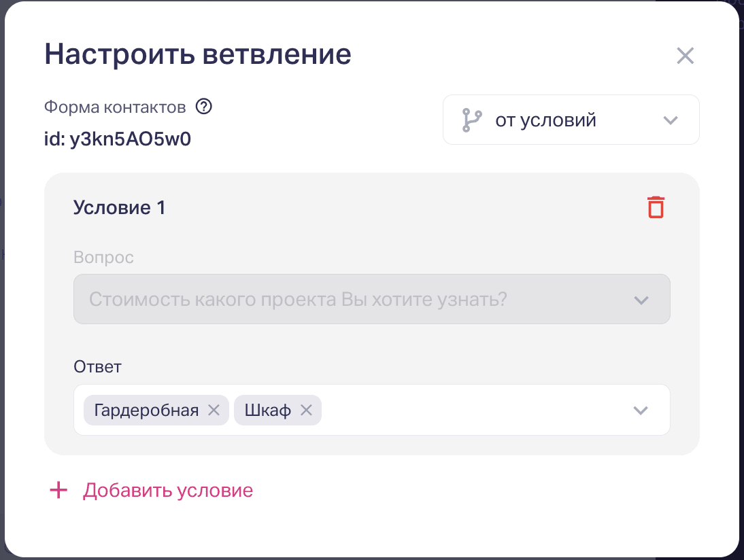Click the form id y3kn5AO5w0 text
Viewport: 744px width, 560px height.
click(118, 139)
